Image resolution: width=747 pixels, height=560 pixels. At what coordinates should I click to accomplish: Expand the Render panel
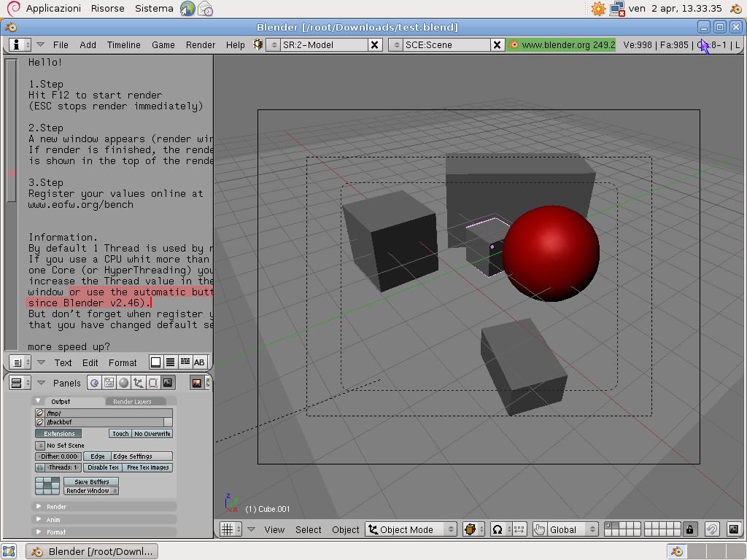(104, 507)
